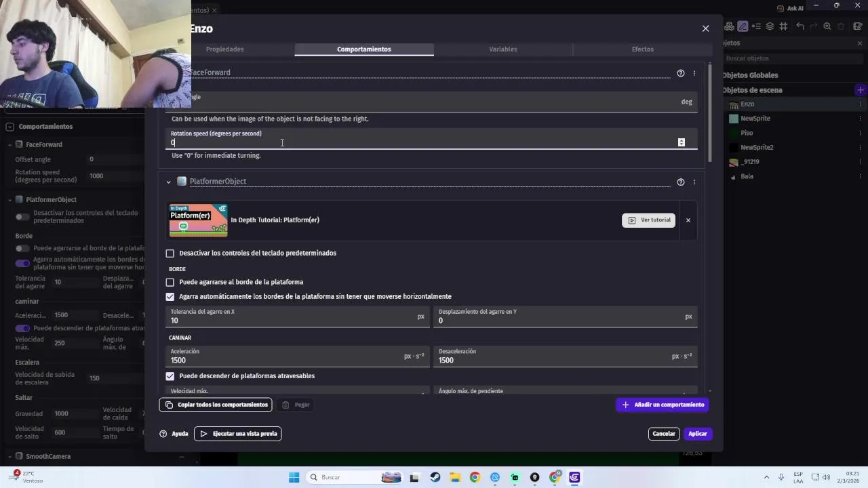This screenshot has height=488, width=868.
Task: Check Puede agarrarse al borde de la plataforma
Action: pyautogui.click(x=170, y=282)
